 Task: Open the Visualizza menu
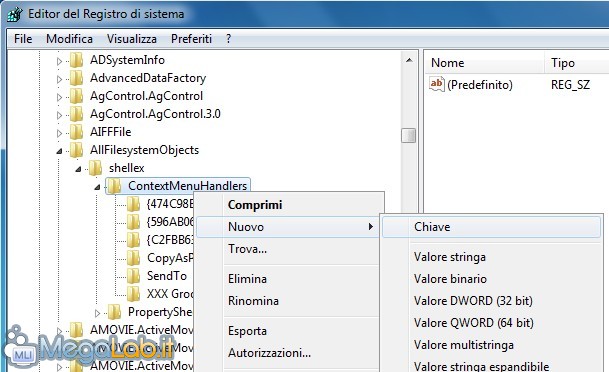point(132,39)
